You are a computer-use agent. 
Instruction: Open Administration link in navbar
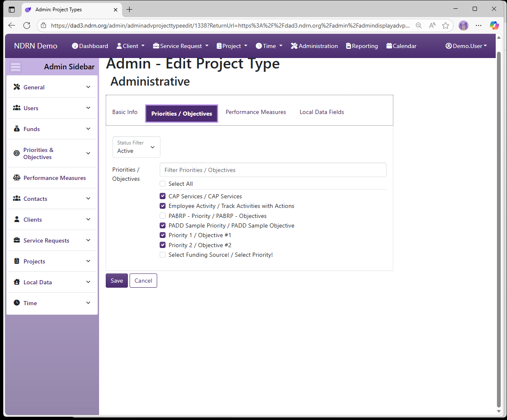[x=314, y=46]
